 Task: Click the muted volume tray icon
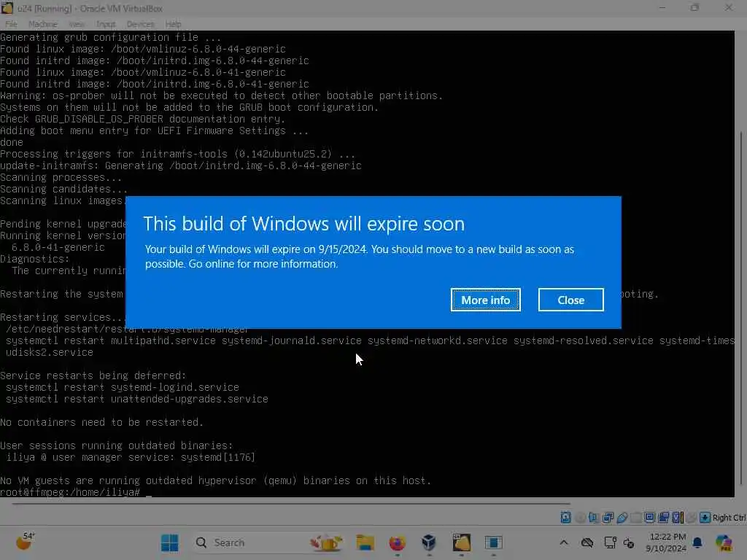coord(629,542)
